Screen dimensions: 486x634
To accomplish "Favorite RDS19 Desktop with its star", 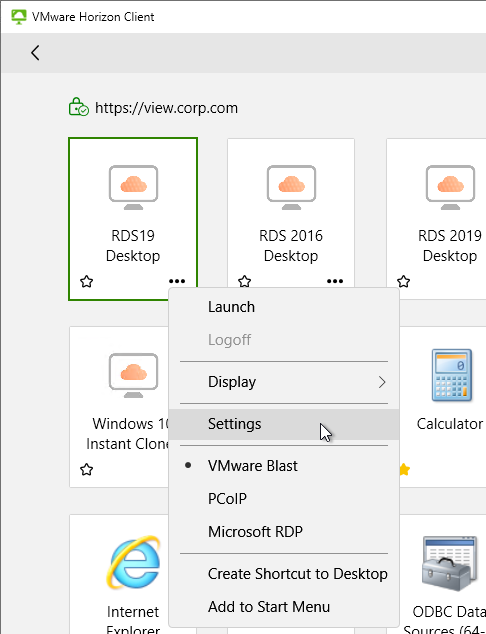I will (87, 281).
